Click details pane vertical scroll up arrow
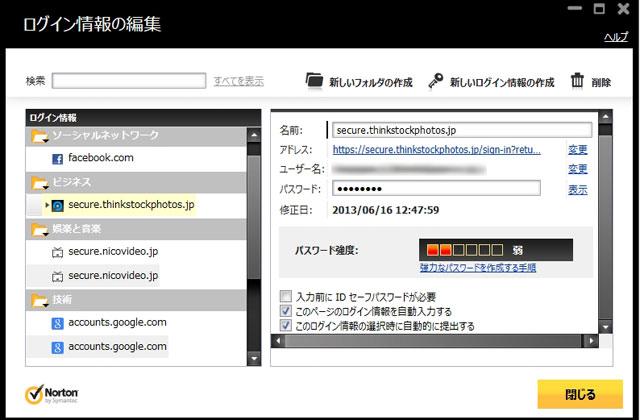640x420 pixels. tap(605, 117)
